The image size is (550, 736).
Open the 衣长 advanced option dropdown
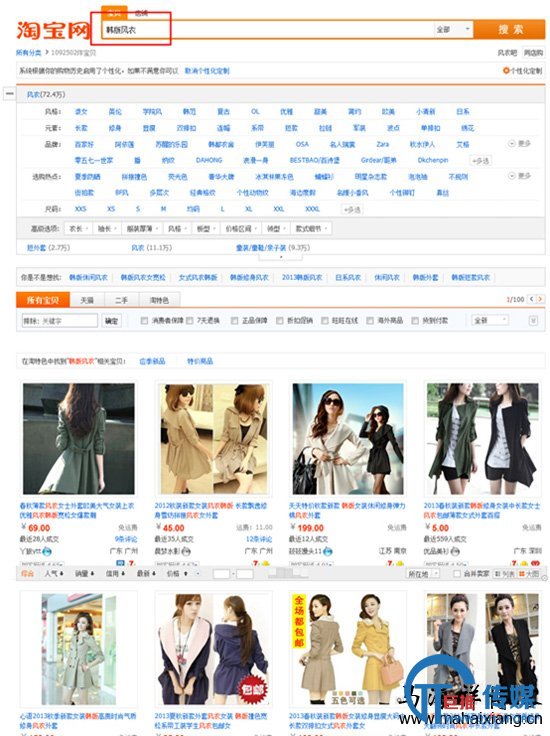[78, 229]
